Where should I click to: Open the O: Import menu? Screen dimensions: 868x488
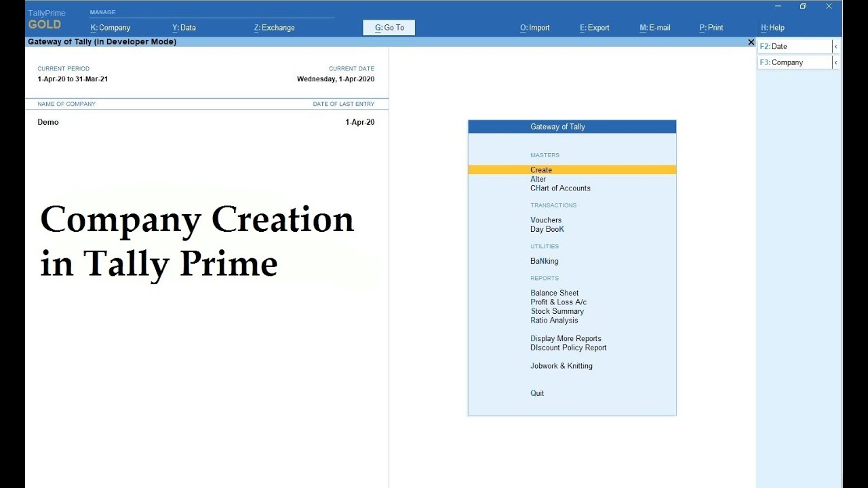coord(534,28)
